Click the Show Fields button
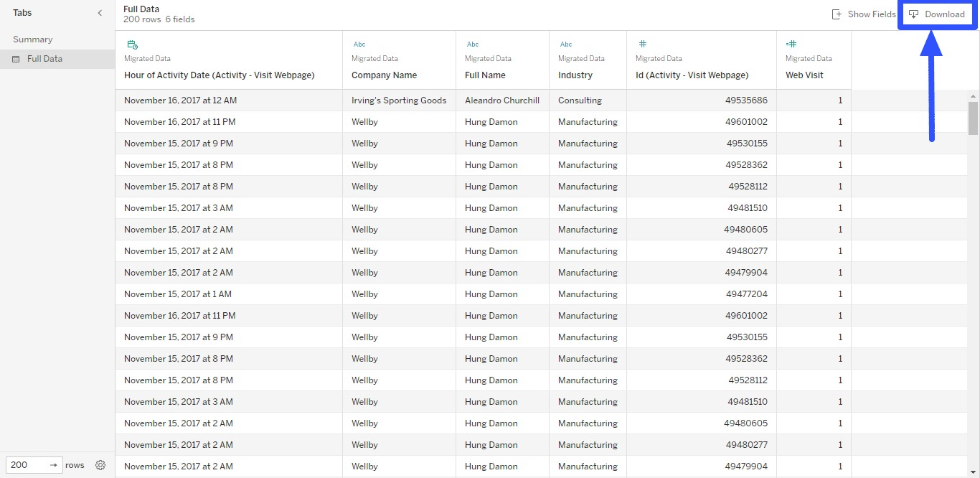Viewport: 980px width, 478px height. 864,14
